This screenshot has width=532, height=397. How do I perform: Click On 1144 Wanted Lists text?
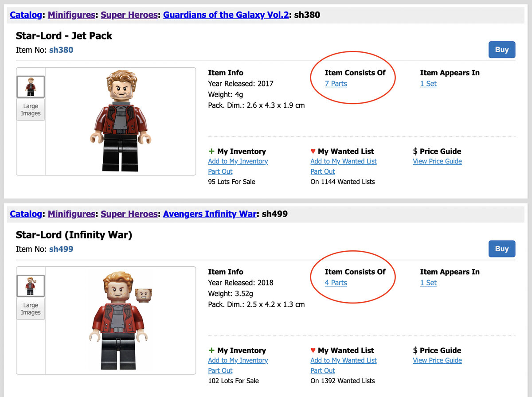pos(342,182)
